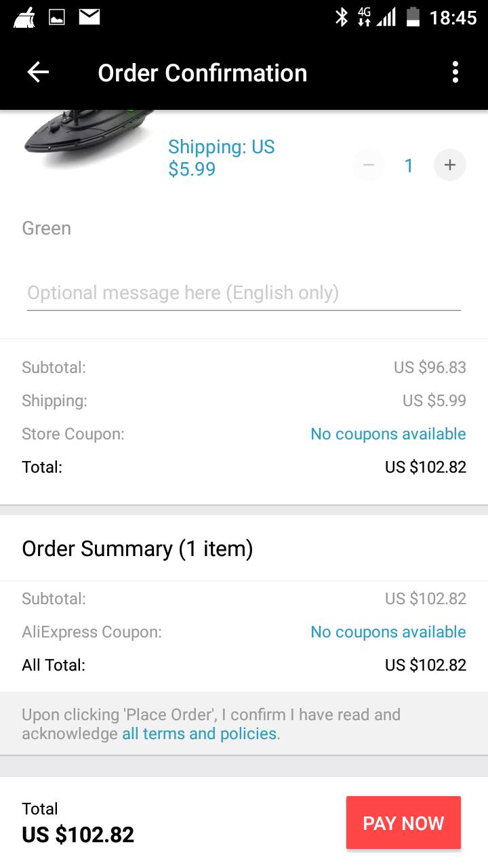Tap the cleaner broom notification icon
The image size is (488, 868).
(24, 17)
